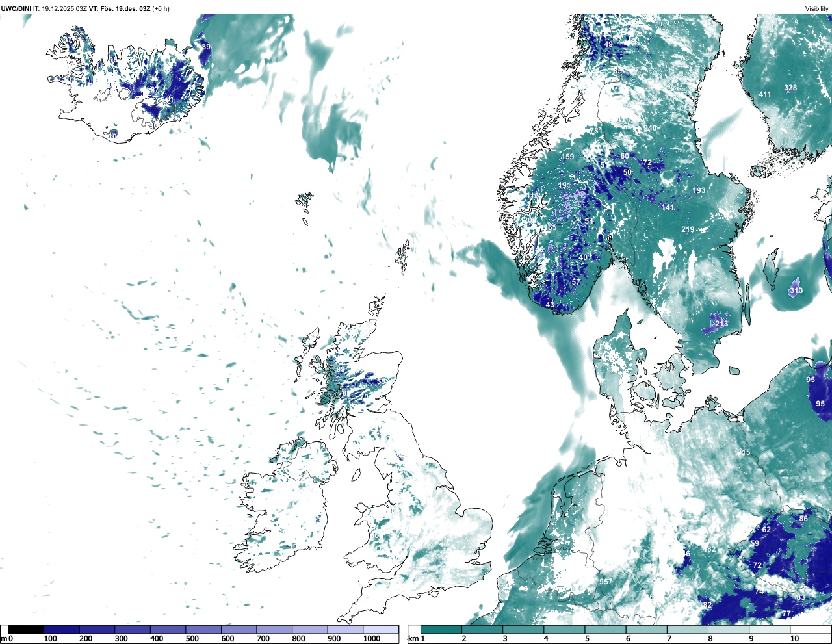Select the pale lavender 900–1000 m legend segment
Viewport: 832px width, 644px height.
345,629
